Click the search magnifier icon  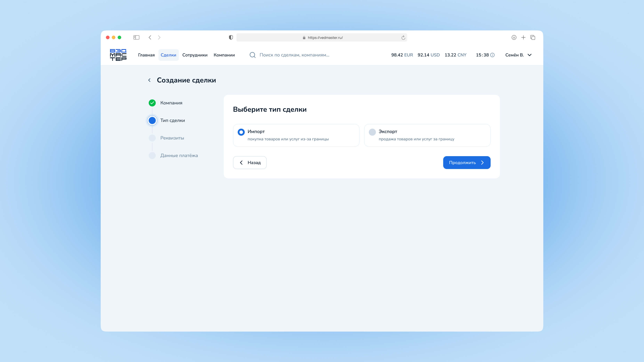253,55
